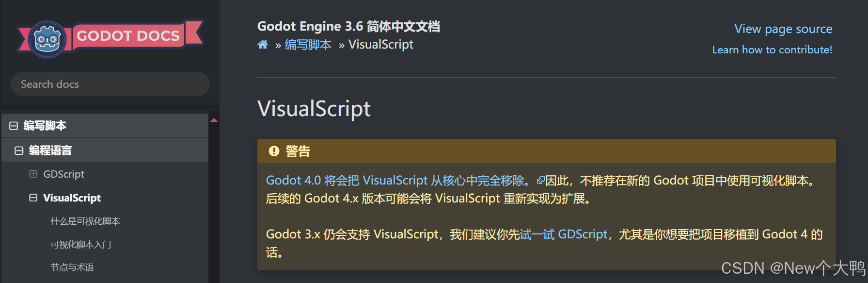Click View page source link

[783, 29]
